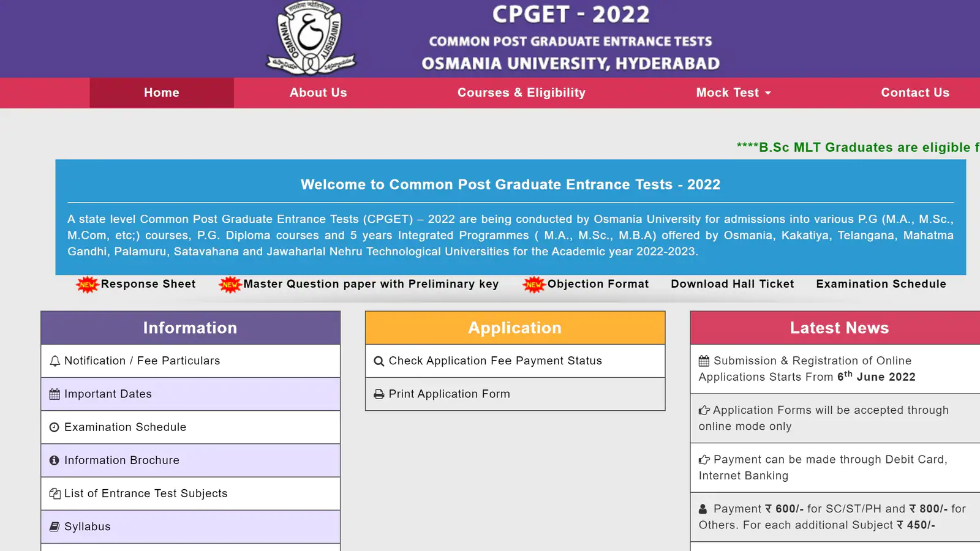Click the user icon beside Payment ₹ 600/-
This screenshot has width=980, height=551.
(x=703, y=509)
